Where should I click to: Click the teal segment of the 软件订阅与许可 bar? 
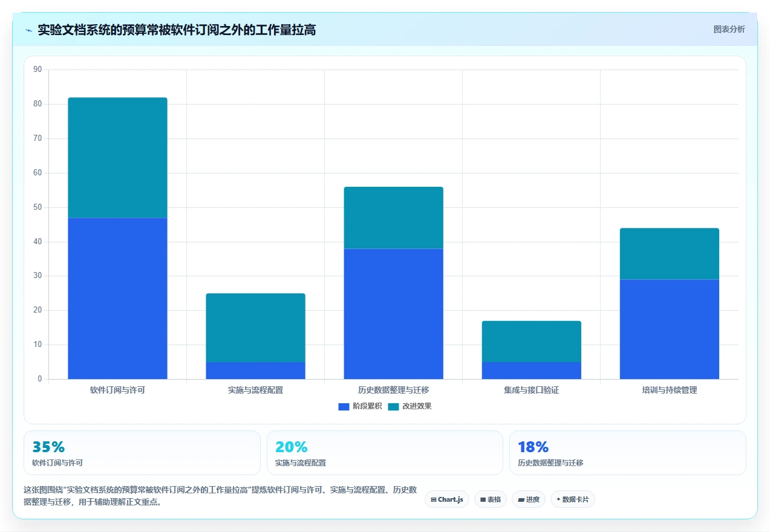tap(117, 158)
